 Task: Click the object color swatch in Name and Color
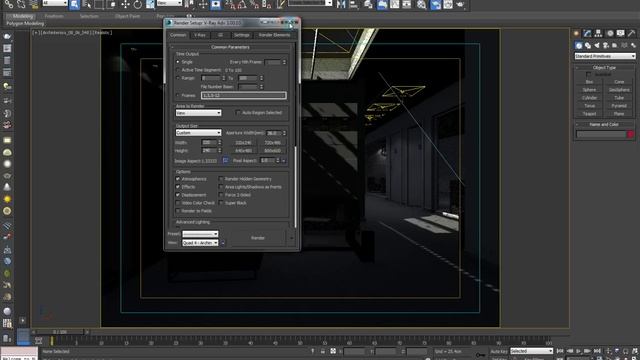(x=631, y=134)
